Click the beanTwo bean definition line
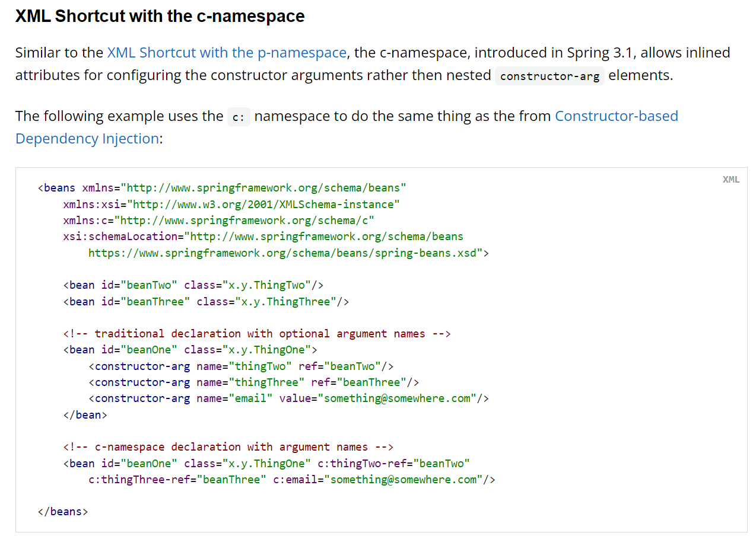This screenshot has width=756, height=536. click(x=193, y=285)
